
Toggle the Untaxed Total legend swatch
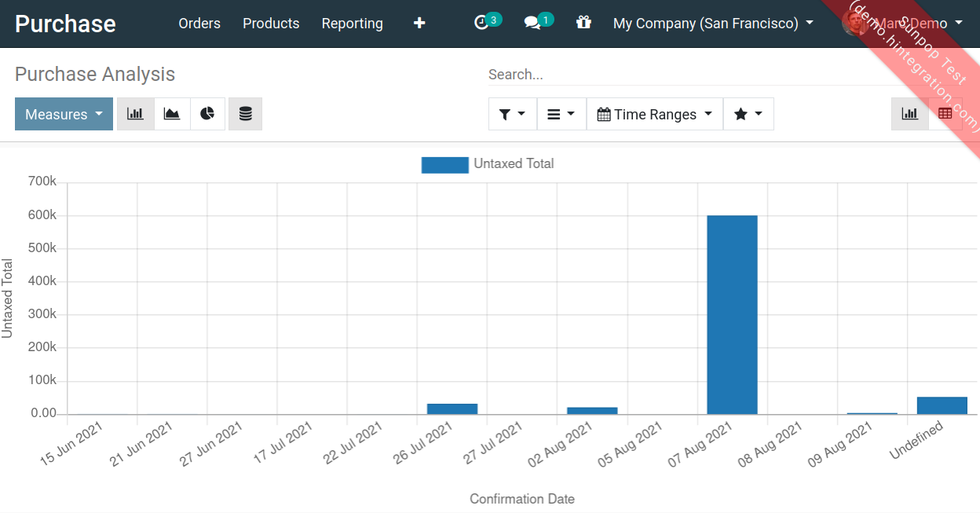444,164
